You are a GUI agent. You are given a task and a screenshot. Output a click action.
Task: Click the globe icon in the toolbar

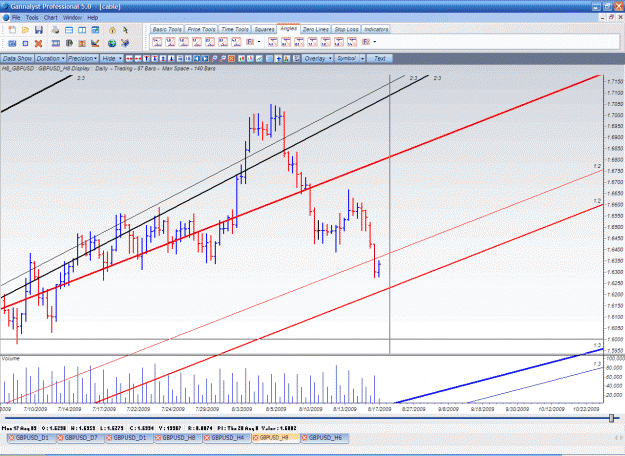pos(112,43)
